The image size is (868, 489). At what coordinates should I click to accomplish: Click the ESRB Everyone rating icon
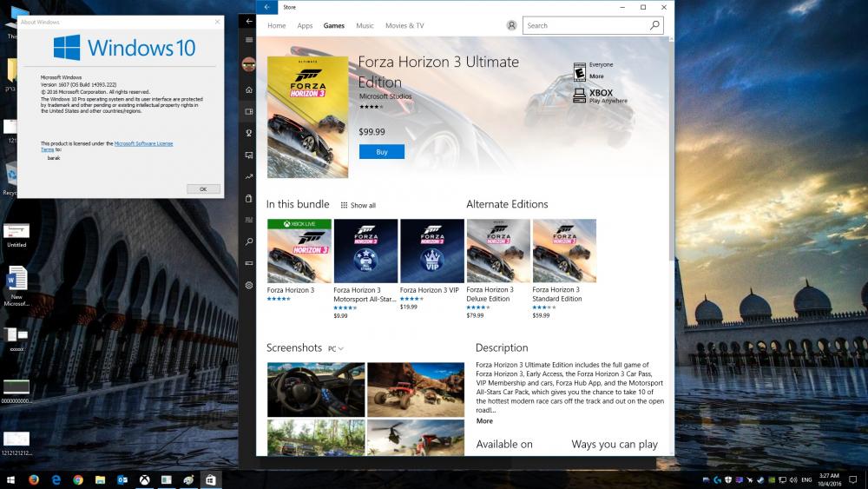[580, 72]
